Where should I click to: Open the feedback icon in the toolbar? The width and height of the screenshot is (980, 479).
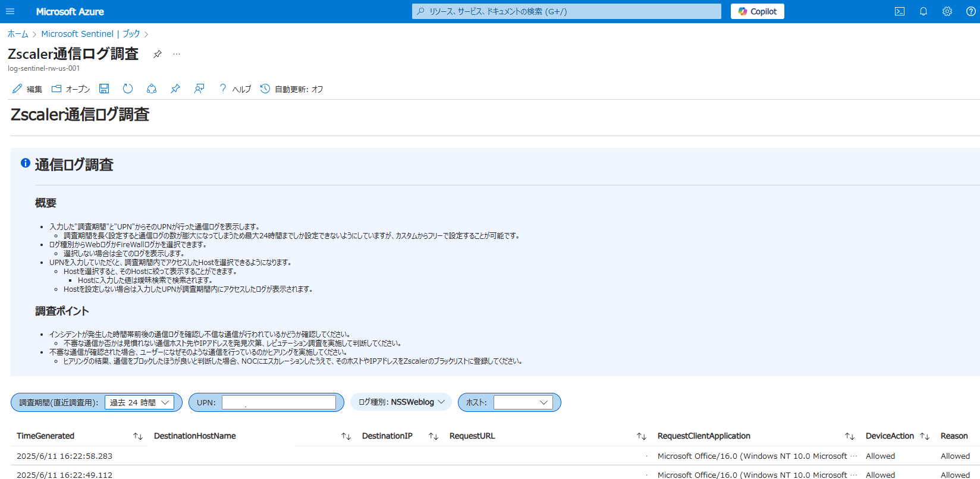[199, 89]
